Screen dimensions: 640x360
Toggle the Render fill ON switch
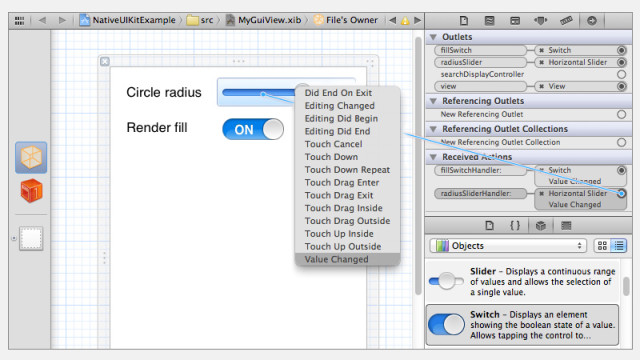[x=253, y=129]
